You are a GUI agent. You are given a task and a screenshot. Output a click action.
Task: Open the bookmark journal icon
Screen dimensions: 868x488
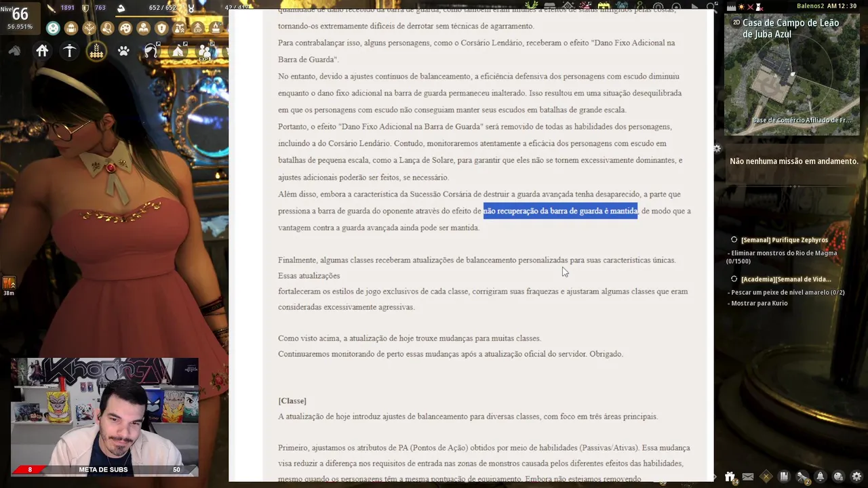(x=784, y=476)
